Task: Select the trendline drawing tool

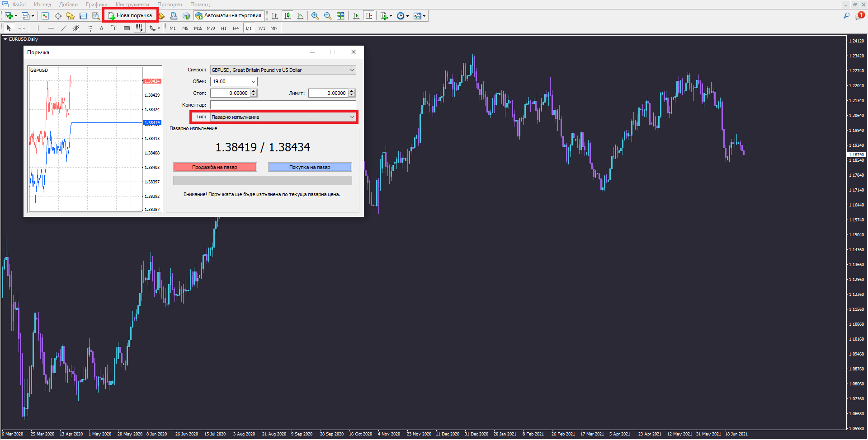Action: [64, 28]
